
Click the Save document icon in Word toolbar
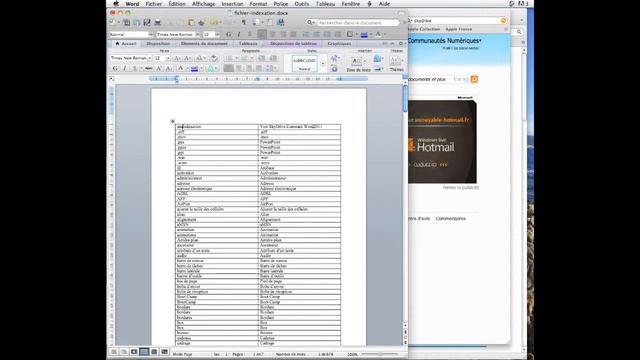click(147, 22)
